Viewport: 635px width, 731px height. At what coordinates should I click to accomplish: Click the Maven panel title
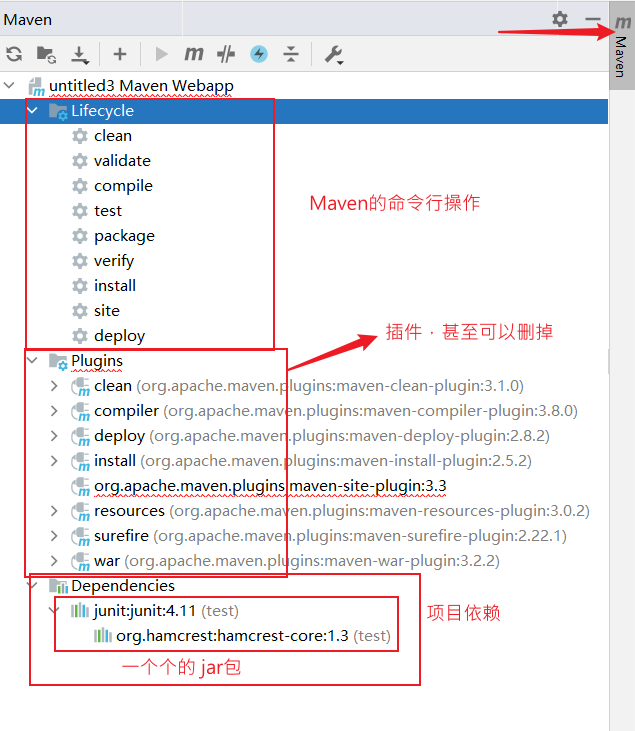coord(28,20)
